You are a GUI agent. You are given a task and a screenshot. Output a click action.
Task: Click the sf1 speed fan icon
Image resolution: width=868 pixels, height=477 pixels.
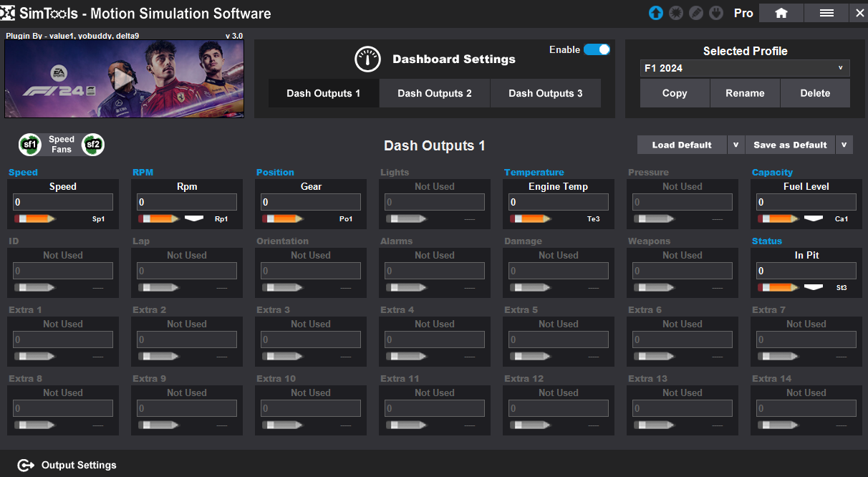click(30, 145)
